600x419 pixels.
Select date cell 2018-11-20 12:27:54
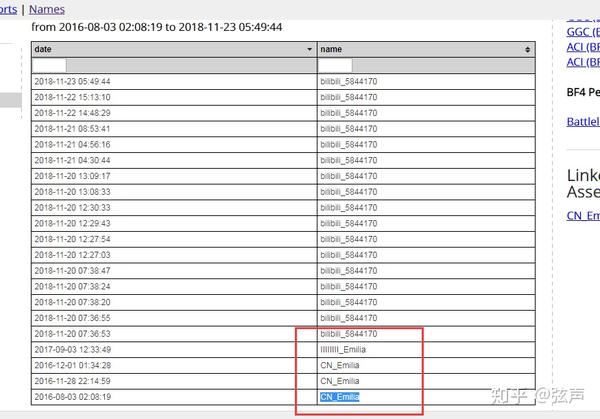174,239
